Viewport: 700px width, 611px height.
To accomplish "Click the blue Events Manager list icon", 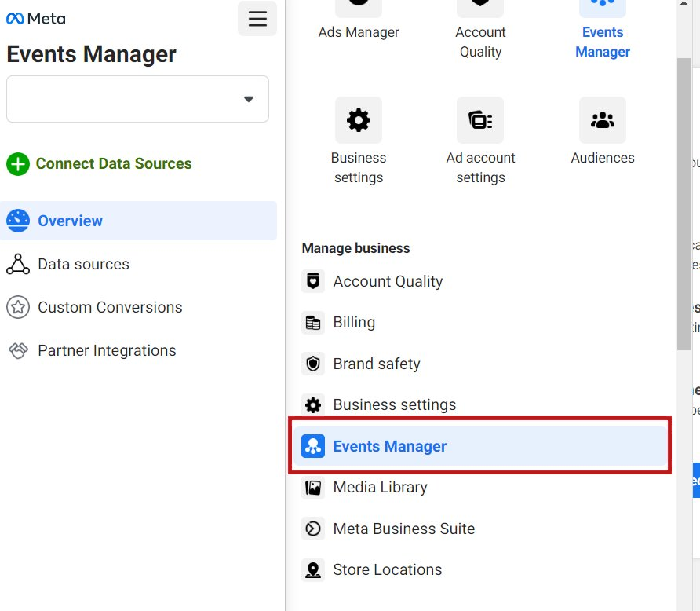I will tap(313, 446).
